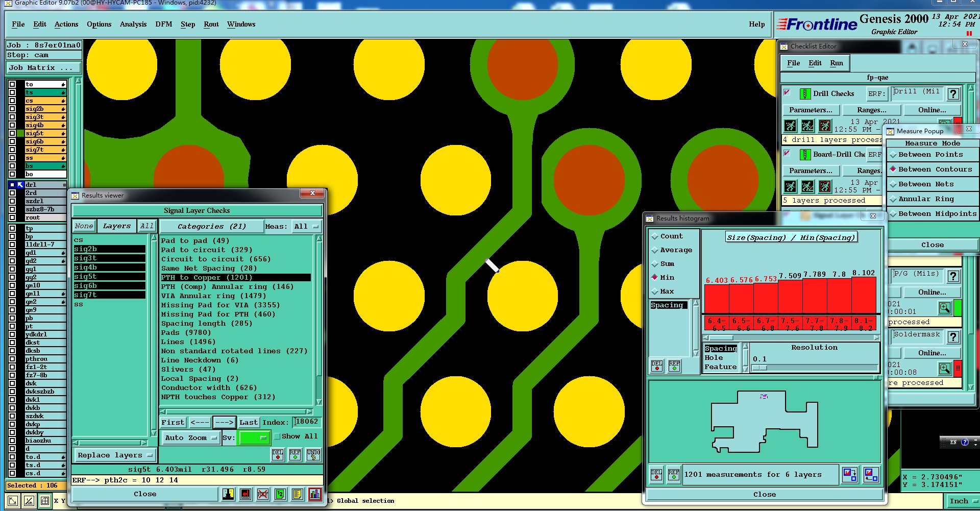Open the Rout menu

pyautogui.click(x=211, y=25)
